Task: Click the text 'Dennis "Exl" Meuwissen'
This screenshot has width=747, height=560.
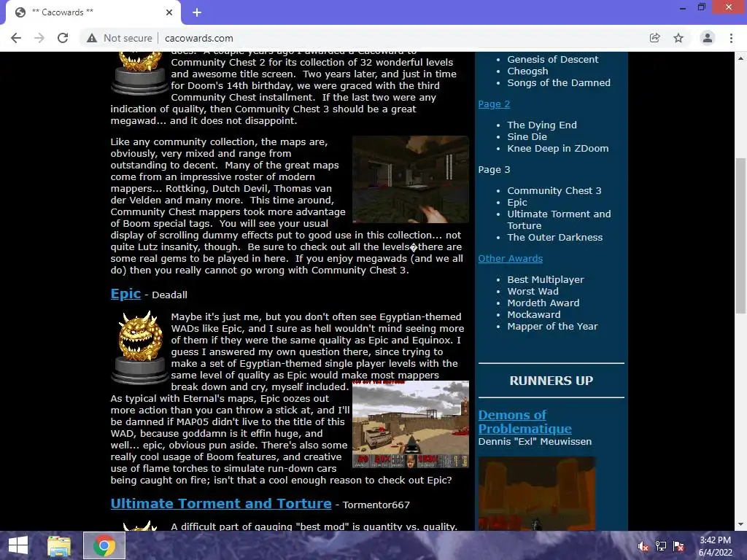Action: 535,442
